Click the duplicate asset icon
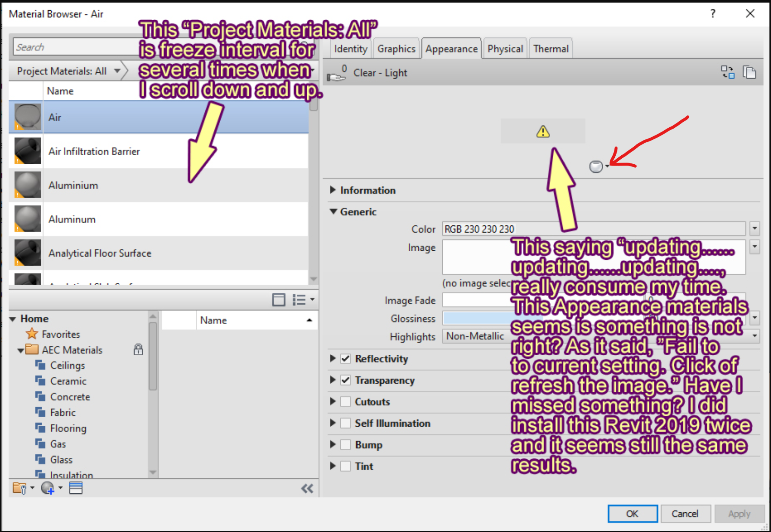771x532 pixels. (x=749, y=72)
